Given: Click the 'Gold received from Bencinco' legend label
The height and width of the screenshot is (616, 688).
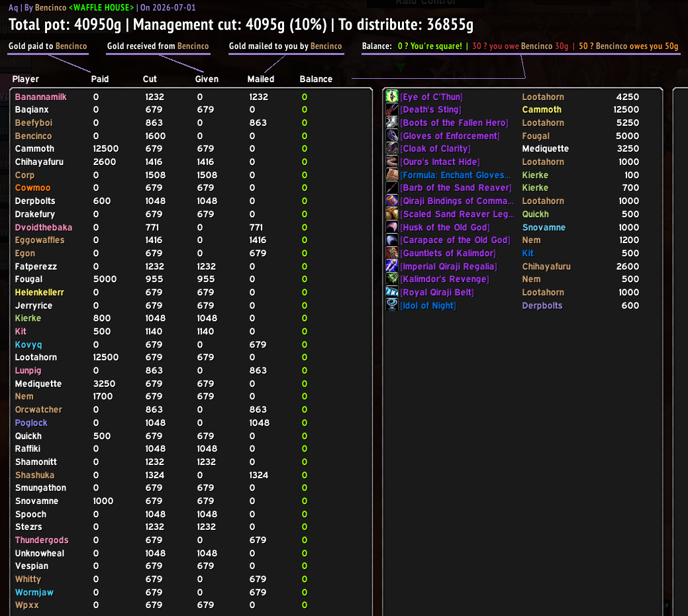Looking at the screenshot, I should 158,46.
